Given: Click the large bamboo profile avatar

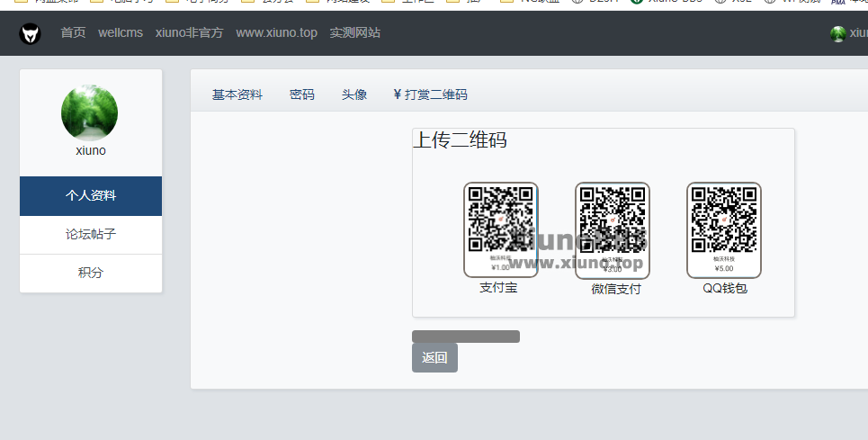Looking at the screenshot, I should click(90, 112).
